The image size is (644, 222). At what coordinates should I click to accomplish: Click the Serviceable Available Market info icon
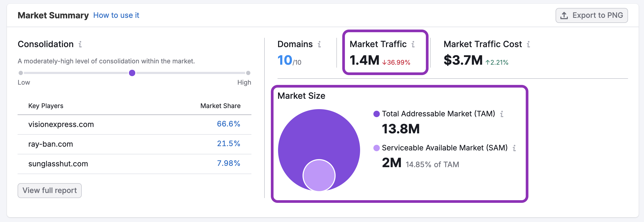point(514,148)
